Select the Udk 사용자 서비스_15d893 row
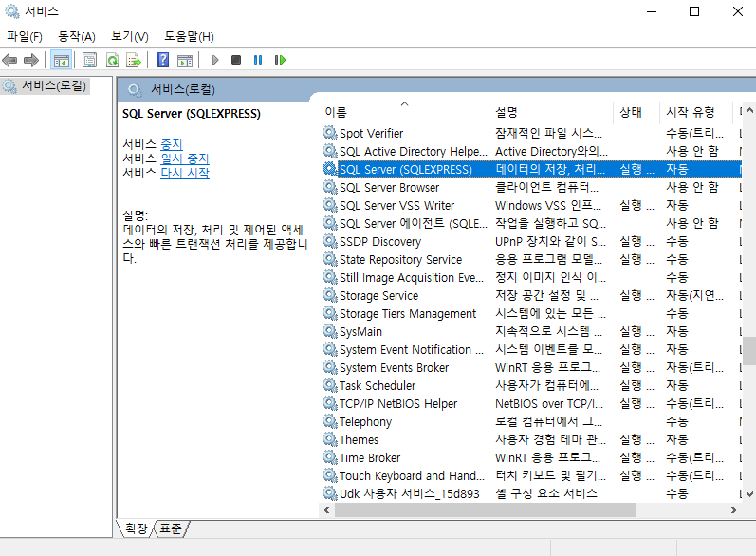This screenshot has width=756, height=556. coord(531,493)
